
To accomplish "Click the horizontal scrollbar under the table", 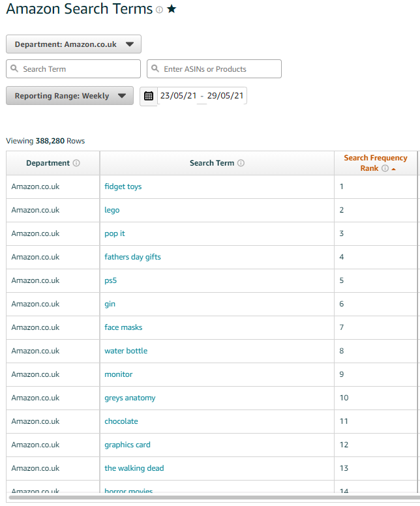I will [209, 498].
